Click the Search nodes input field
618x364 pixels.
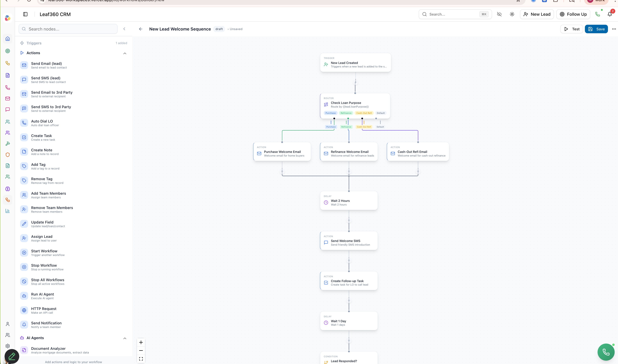point(68,29)
